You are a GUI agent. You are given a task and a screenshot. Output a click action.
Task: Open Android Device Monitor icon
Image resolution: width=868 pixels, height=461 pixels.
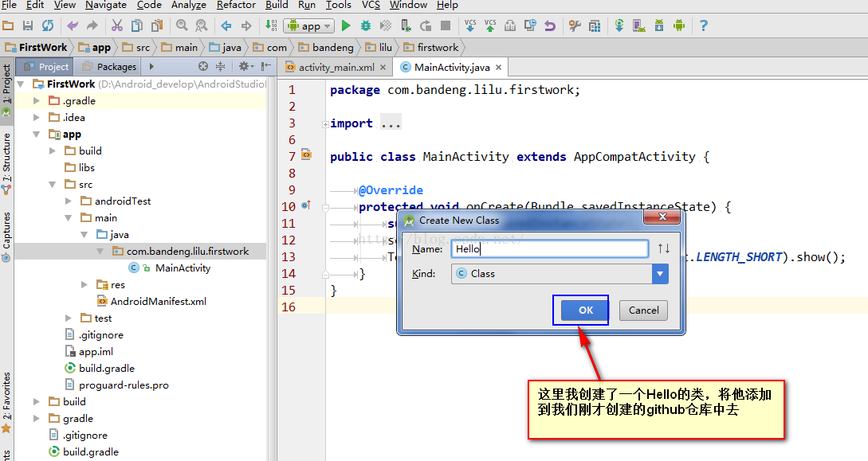[x=679, y=25]
